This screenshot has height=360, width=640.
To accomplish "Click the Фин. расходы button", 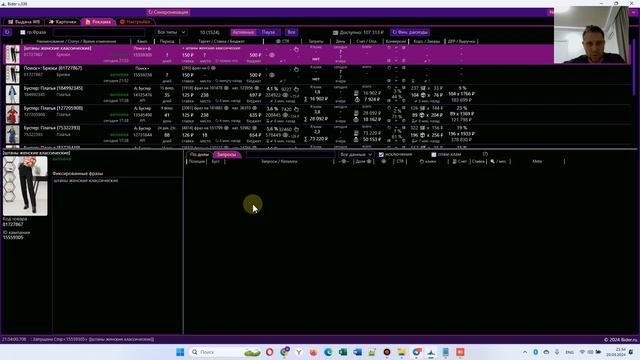I will point(410,32).
